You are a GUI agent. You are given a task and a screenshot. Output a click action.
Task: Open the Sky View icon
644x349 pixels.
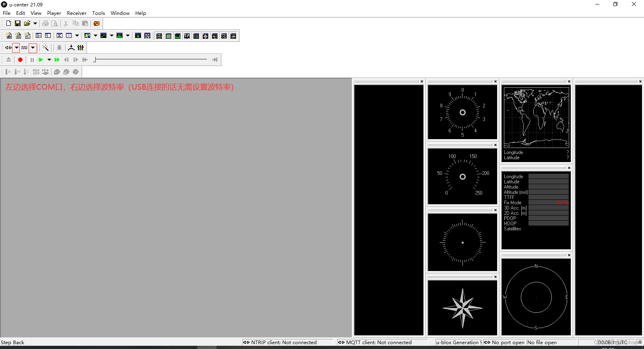coord(147,36)
